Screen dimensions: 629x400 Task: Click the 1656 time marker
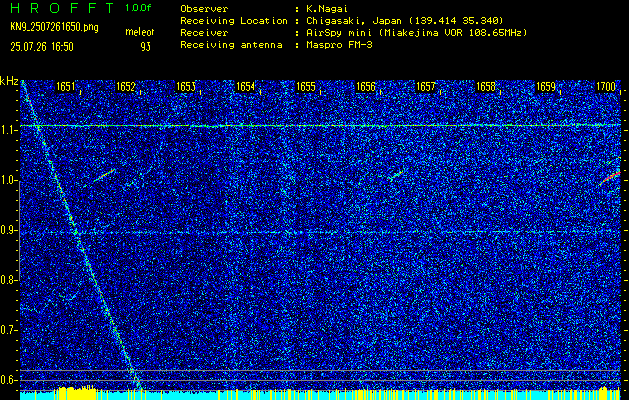click(x=366, y=87)
